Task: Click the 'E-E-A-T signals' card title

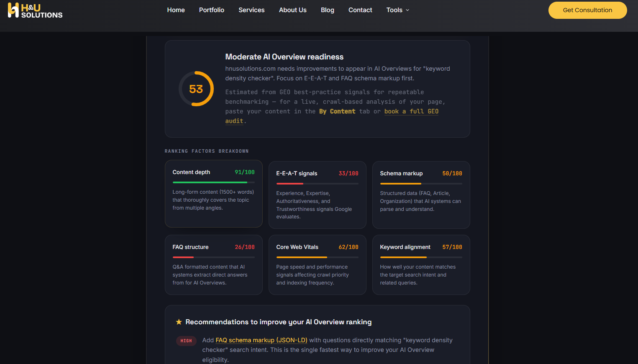Action: [297, 173]
